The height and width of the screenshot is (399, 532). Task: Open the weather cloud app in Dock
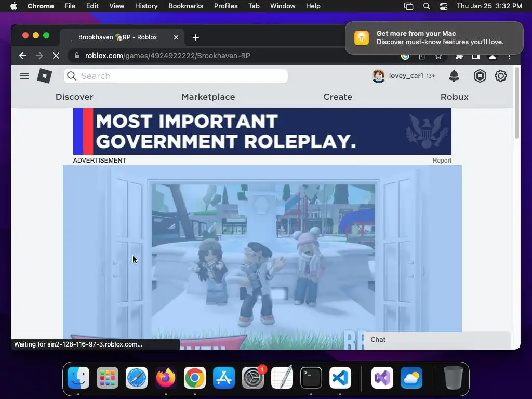(x=411, y=378)
